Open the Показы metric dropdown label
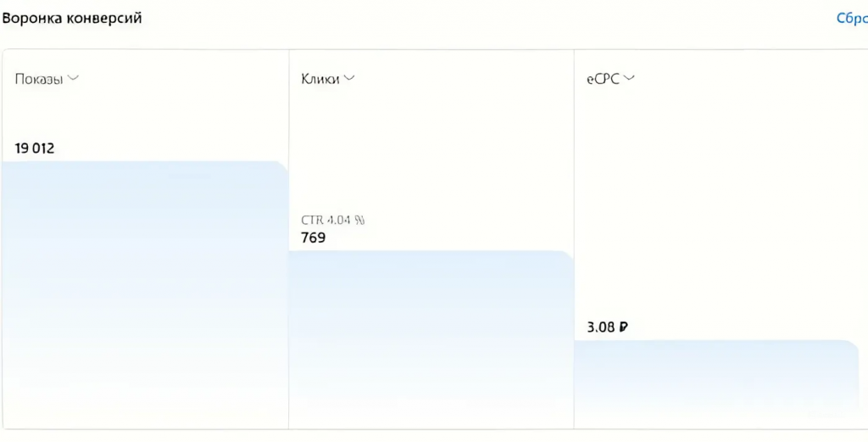 tap(39, 79)
